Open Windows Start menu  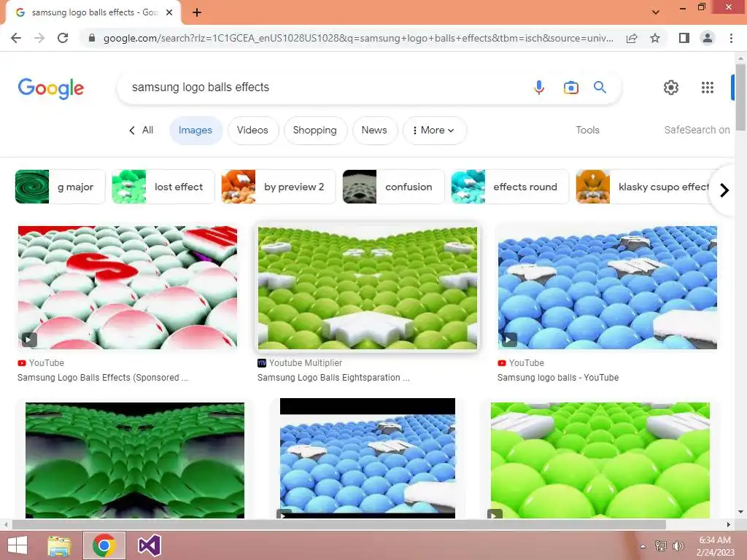(x=18, y=545)
